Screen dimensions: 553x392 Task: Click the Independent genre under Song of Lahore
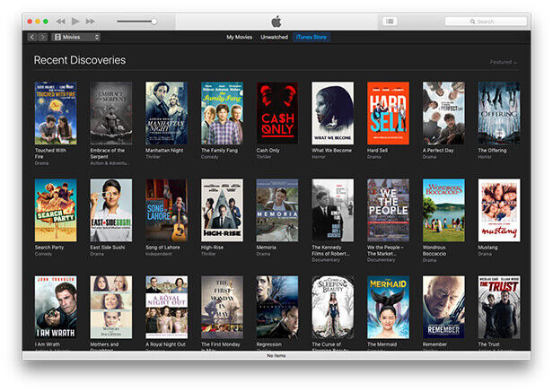point(159,254)
